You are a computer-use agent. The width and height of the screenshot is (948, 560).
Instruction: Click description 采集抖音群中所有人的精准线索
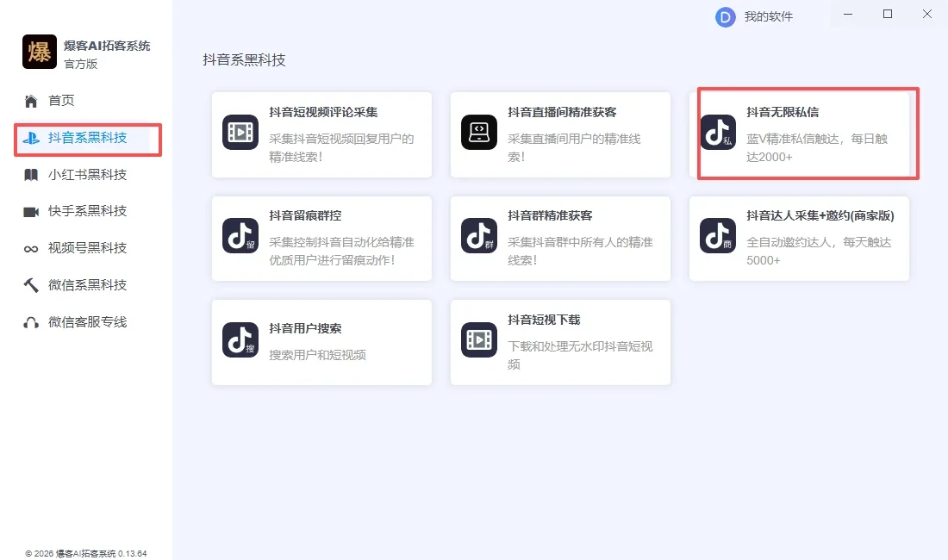coord(580,252)
